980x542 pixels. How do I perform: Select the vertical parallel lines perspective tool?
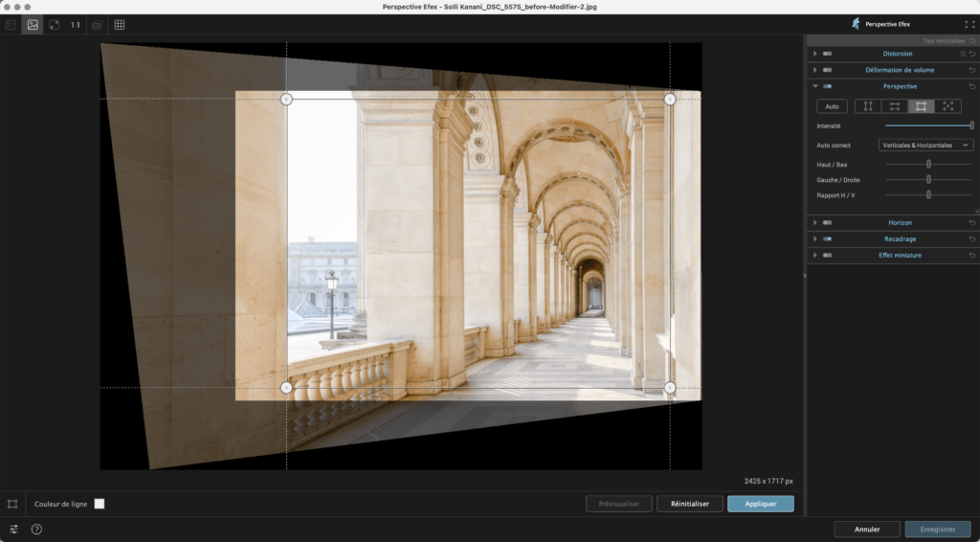(x=867, y=106)
